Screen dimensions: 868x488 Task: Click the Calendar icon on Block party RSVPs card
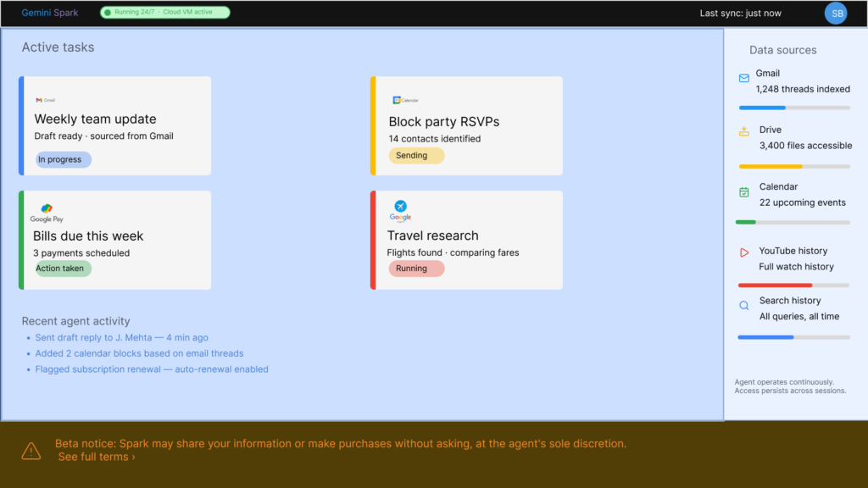click(405, 100)
